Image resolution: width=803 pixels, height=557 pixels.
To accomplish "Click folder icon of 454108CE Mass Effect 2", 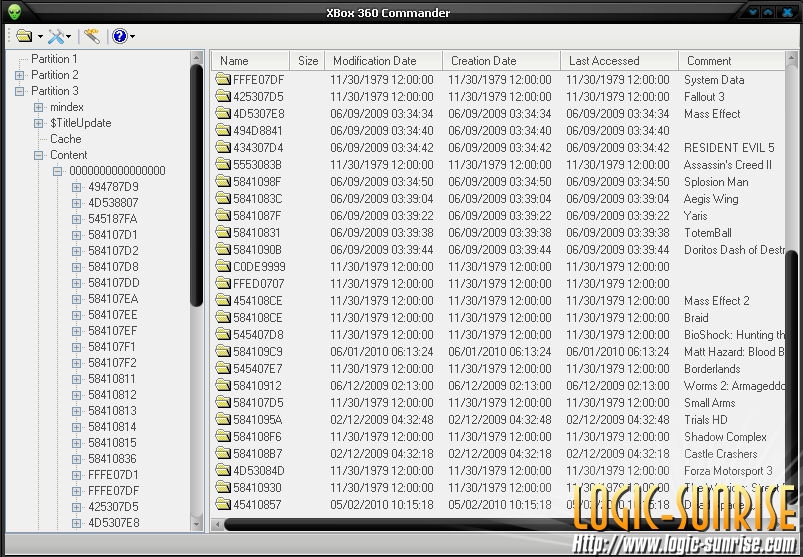I will click(223, 301).
